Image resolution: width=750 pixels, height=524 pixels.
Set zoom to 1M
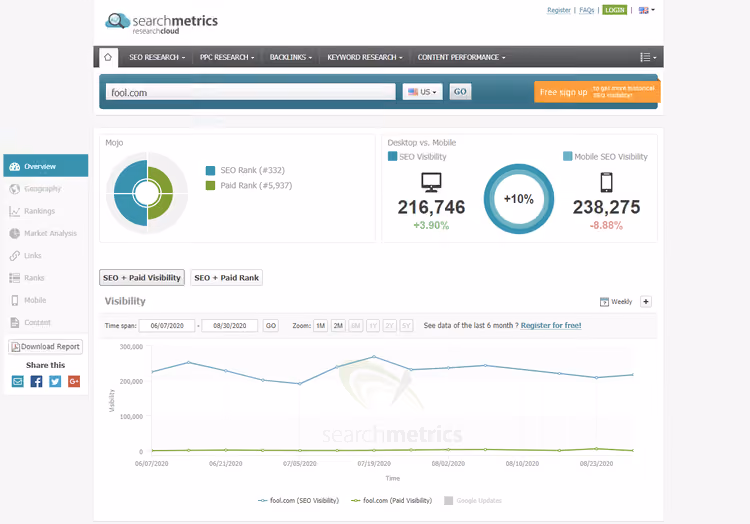(320, 326)
